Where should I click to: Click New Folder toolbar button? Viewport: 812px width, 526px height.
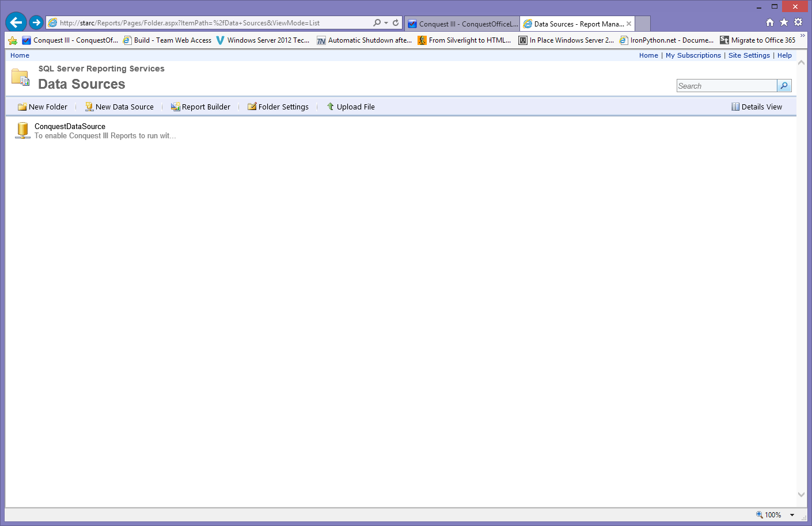pyautogui.click(x=43, y=107)
